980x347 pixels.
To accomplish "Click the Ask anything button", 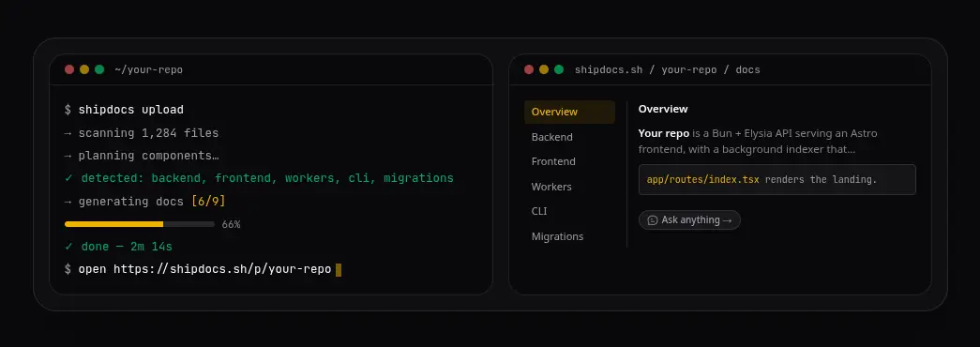I will [x=689, y=220].
